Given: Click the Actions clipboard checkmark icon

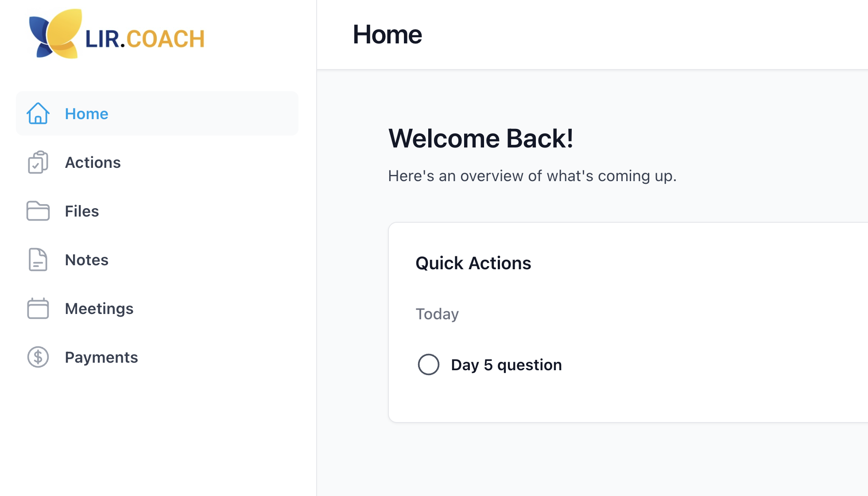Looking at the screenshot, I should click(38, 163).
